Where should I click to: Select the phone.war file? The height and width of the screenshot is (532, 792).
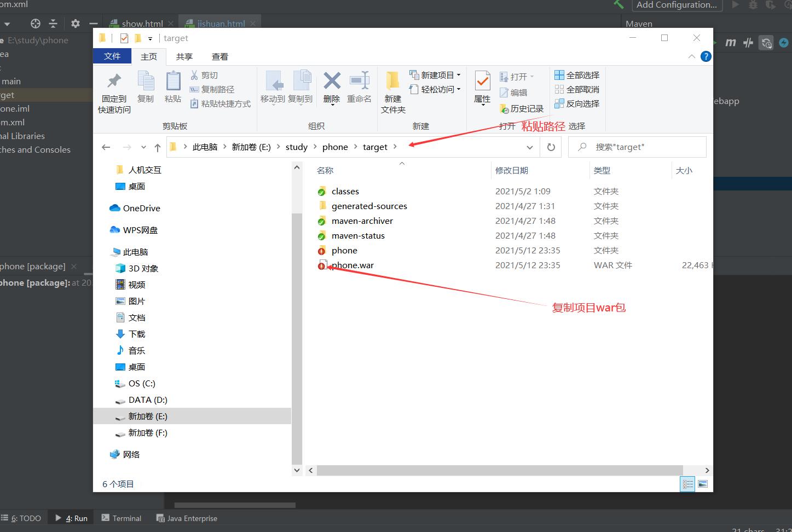point(352,265)
